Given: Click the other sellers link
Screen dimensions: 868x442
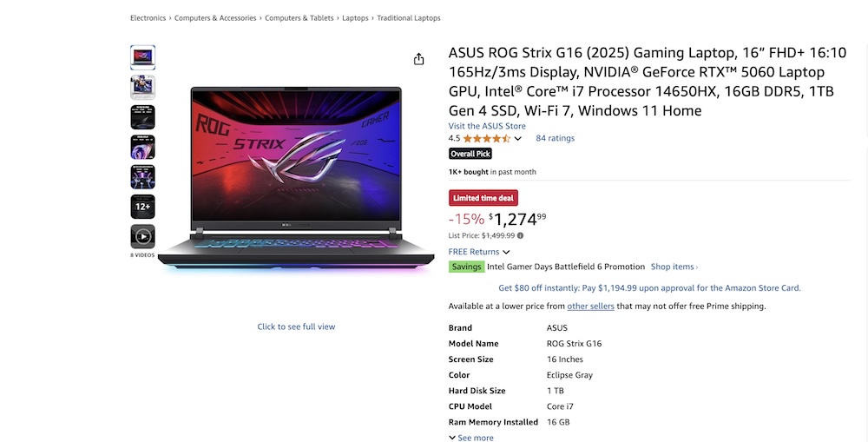Looking at the screenshot, I should tap(590, 306).
